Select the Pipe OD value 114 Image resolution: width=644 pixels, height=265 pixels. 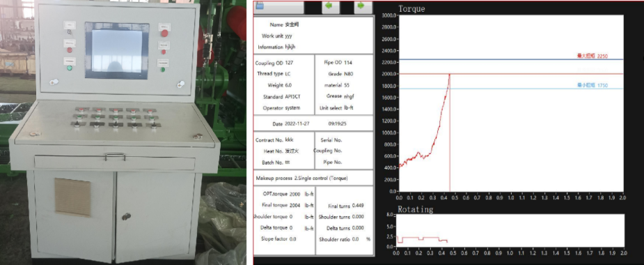point(348,63)
